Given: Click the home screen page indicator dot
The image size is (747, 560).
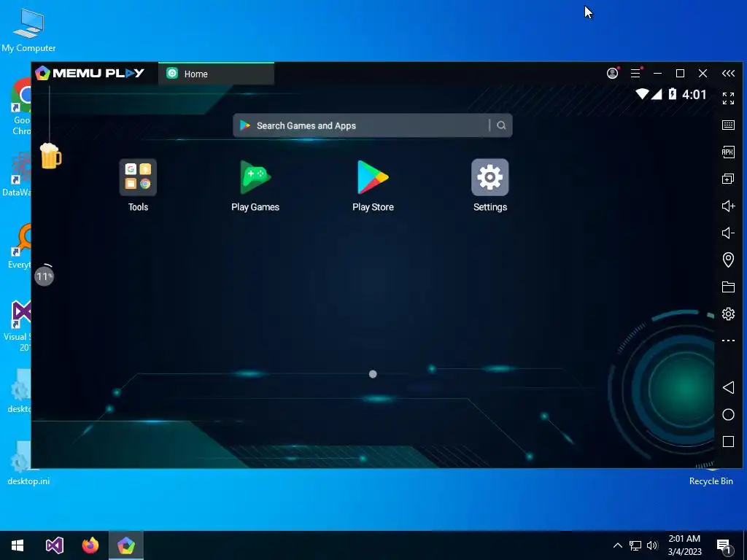Looking at the screenshot, I should pos(373,374).
